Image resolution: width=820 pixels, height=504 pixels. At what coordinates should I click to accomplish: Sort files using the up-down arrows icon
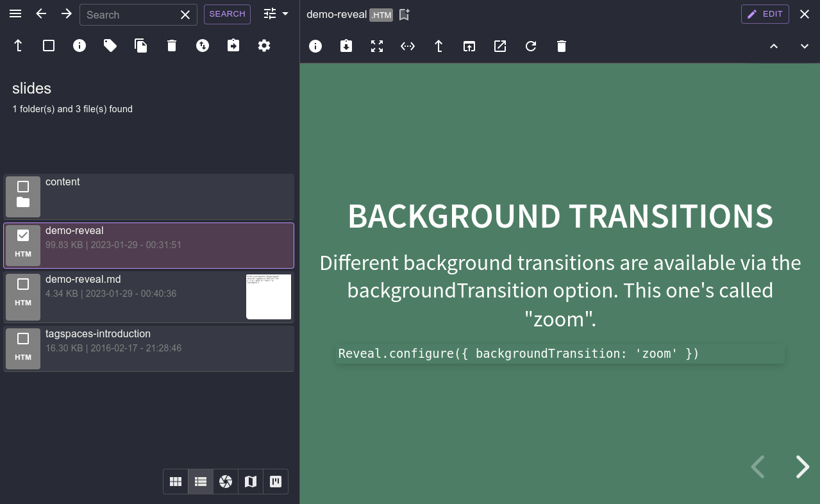pyautogui.click(x=202, y=46)
